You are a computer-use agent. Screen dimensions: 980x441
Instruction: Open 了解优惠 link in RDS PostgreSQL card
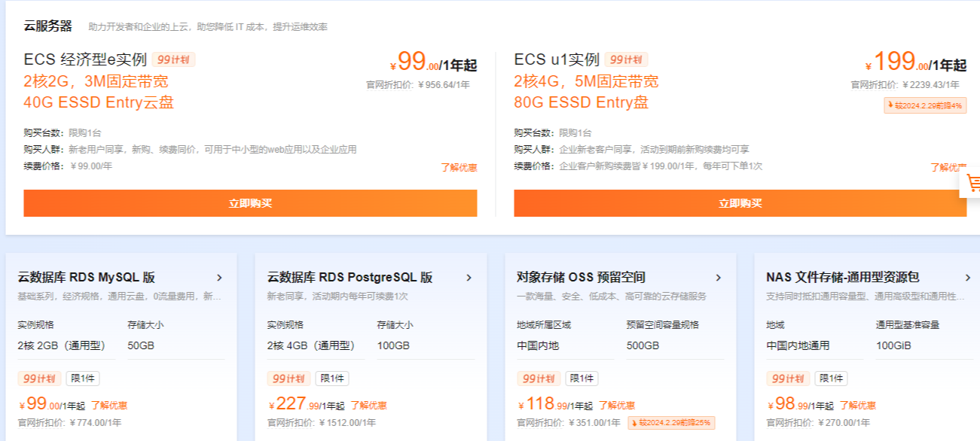[x=368, y=406]
